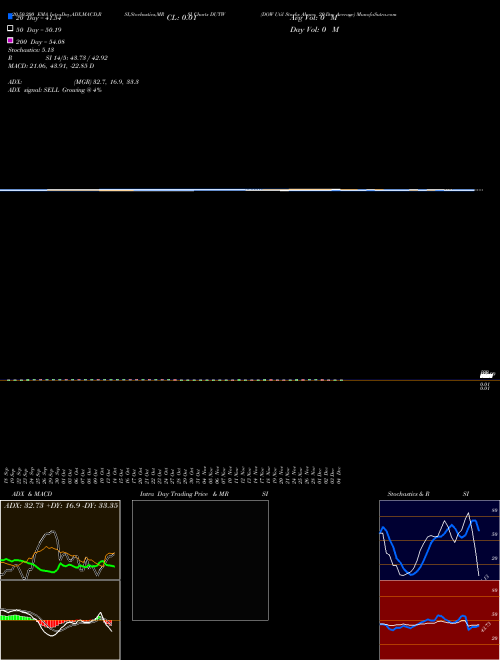This screenshot has height=660, width=500.
Task: Click the blue 20 Day legend swatch
Action: tap(10, 17)
